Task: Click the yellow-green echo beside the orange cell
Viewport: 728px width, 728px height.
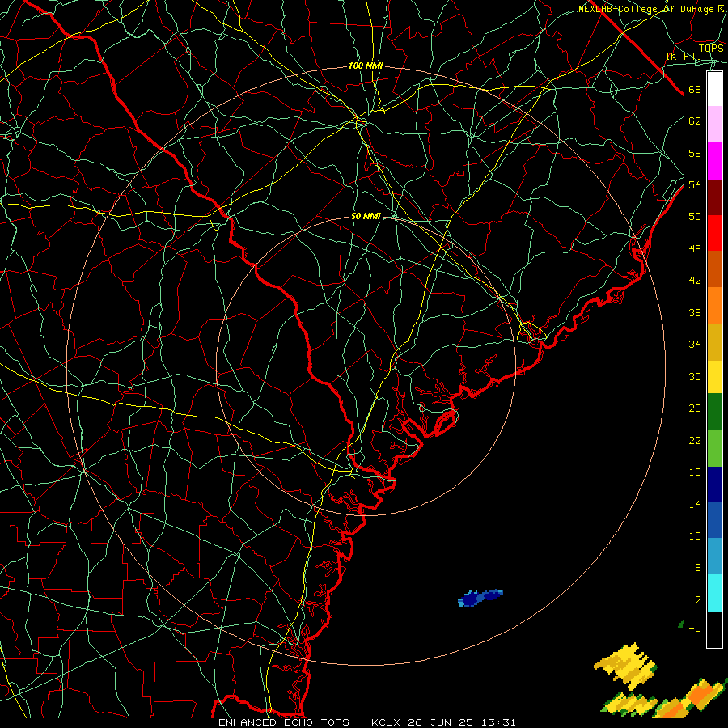Action: click(629, 704)
